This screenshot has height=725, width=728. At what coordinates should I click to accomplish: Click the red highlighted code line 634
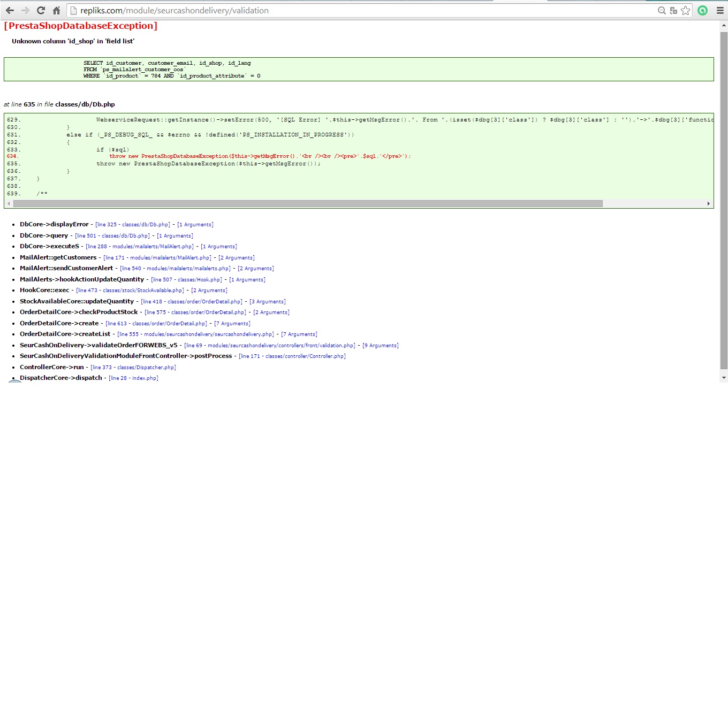[x=260, y=156]
